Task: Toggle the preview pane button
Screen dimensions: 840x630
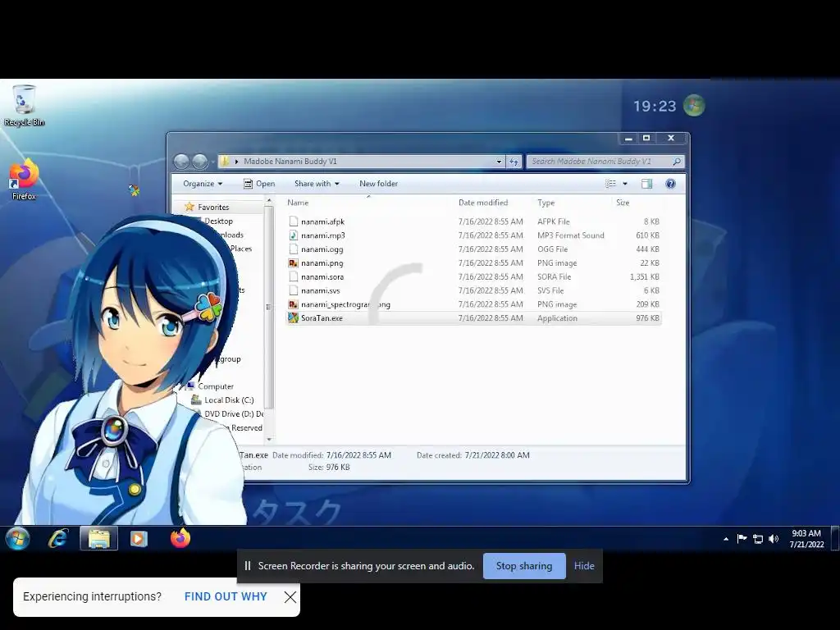Action: click(646, 184)
